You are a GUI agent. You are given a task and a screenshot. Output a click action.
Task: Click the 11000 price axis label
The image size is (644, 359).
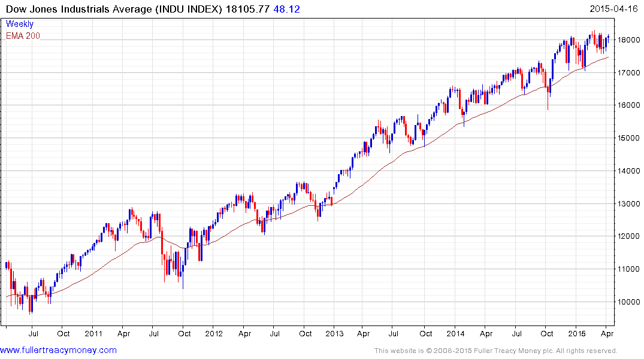(629, 269)
